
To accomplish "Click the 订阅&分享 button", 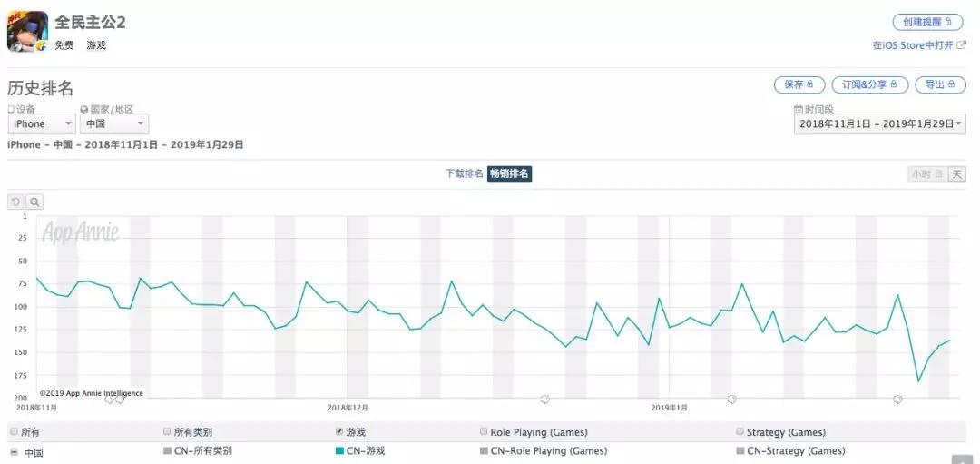I will 868,84.
